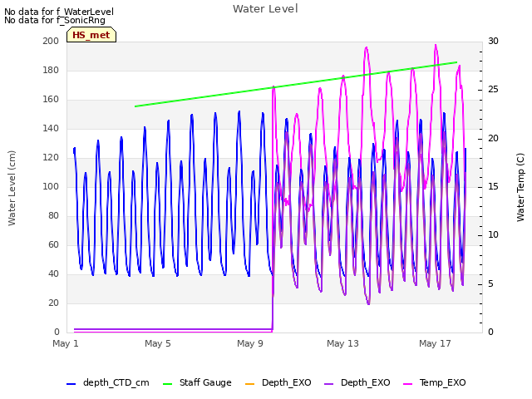532x399 pixels.
Task: Toggle the purple Depth_EXO legend entry
Action: 357,382
